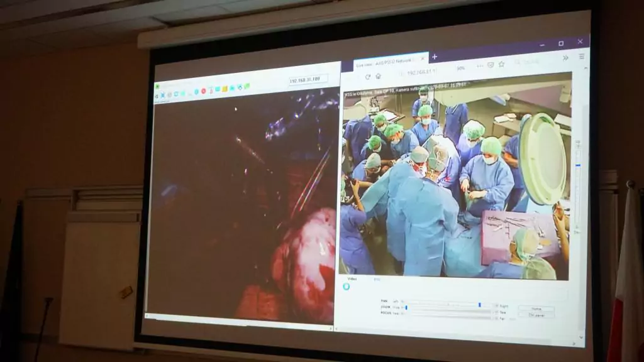The image size is (644, 362).
Task: Go to the browser home page
Action: pos(378,76)
